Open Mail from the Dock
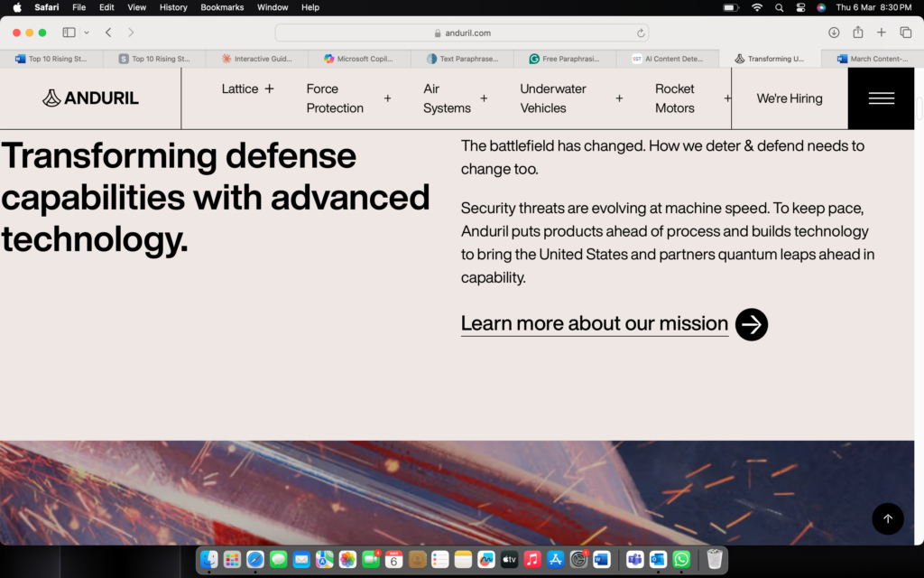 (x=301, y=558)
